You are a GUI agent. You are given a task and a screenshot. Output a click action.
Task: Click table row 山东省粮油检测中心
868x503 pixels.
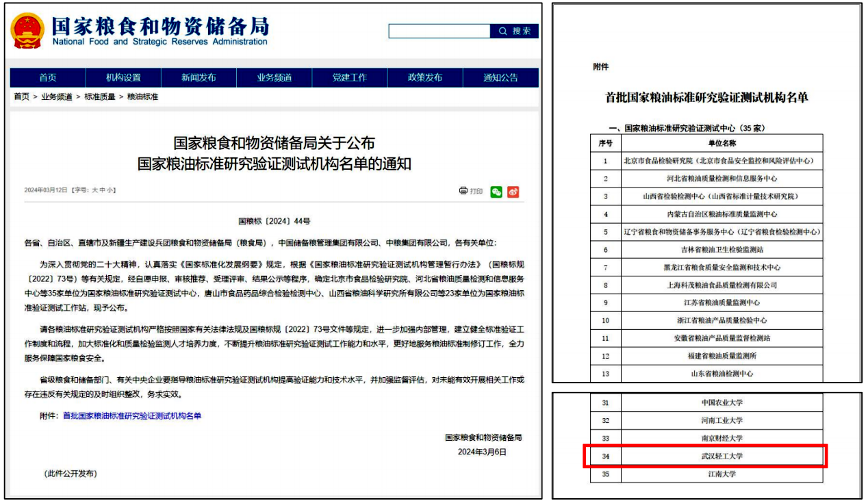[x=706, y=374]
